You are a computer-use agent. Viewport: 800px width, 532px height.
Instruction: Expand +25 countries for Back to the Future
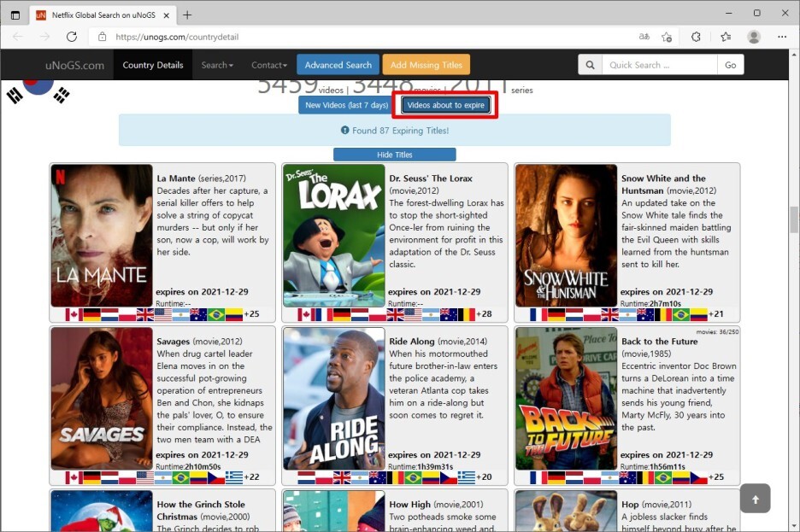pyautogui.click(x=716, y=477)
